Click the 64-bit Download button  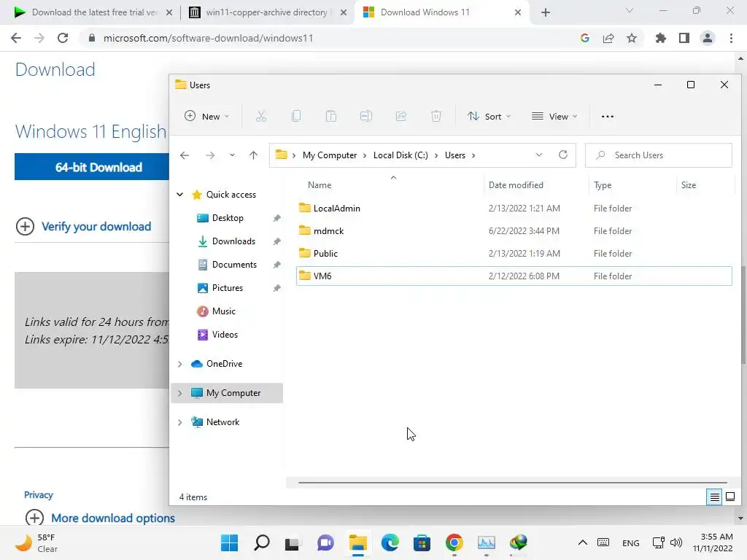(x=91, y=167)
